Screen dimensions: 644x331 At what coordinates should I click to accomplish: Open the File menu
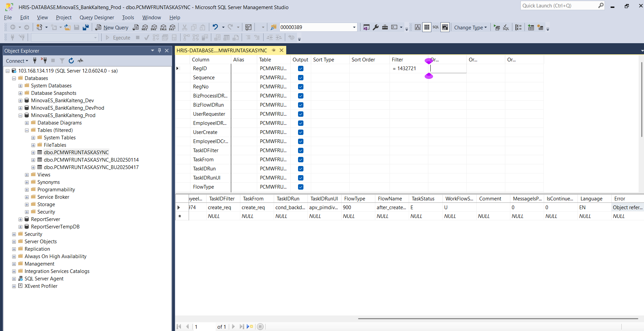click(8, 18)
